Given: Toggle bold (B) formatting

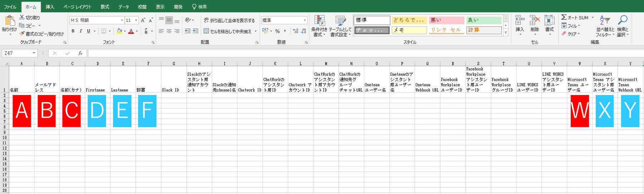Looking at the screenshot, I should click(73, 31).
